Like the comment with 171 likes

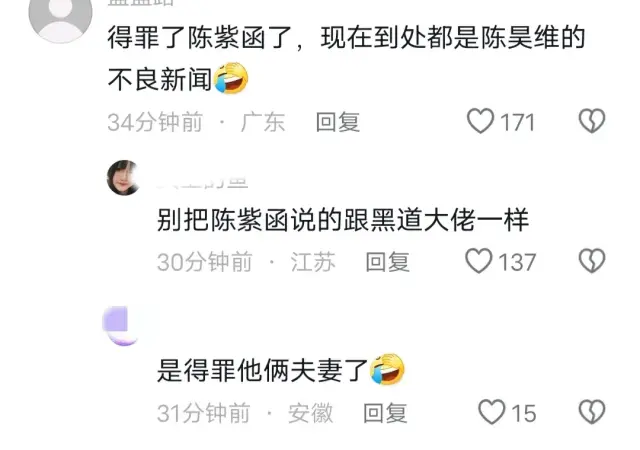[480, 121]
